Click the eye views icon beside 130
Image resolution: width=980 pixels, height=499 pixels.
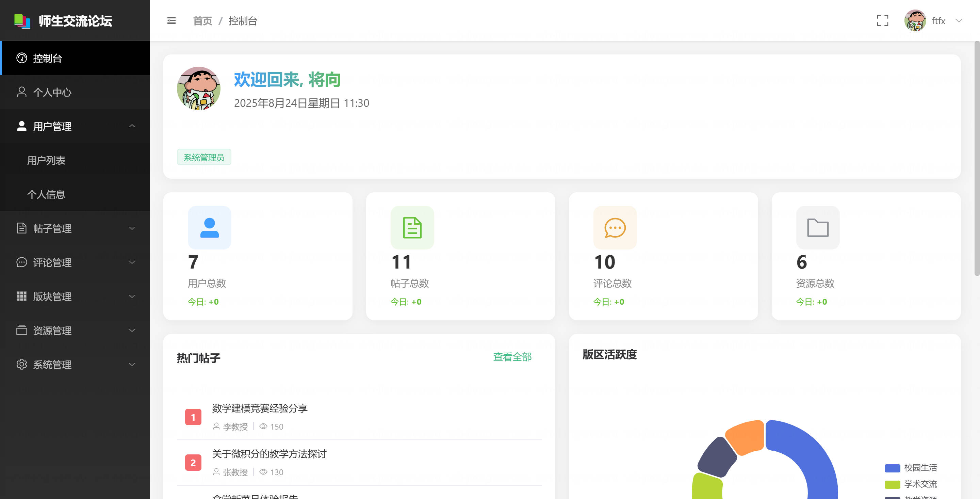click(263, 472)
